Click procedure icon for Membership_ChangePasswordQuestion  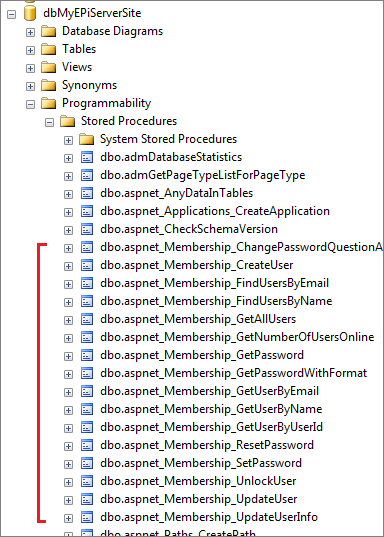click(87, 247)
